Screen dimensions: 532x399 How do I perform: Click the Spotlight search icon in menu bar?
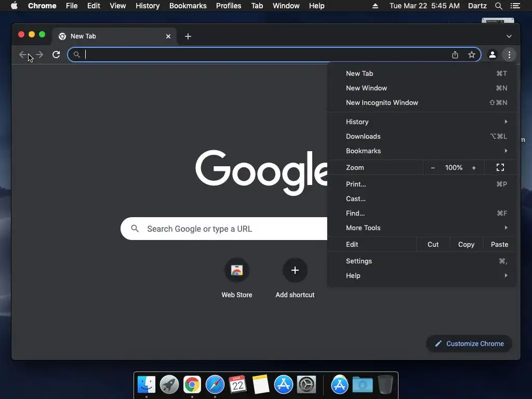tap(498, 6)
